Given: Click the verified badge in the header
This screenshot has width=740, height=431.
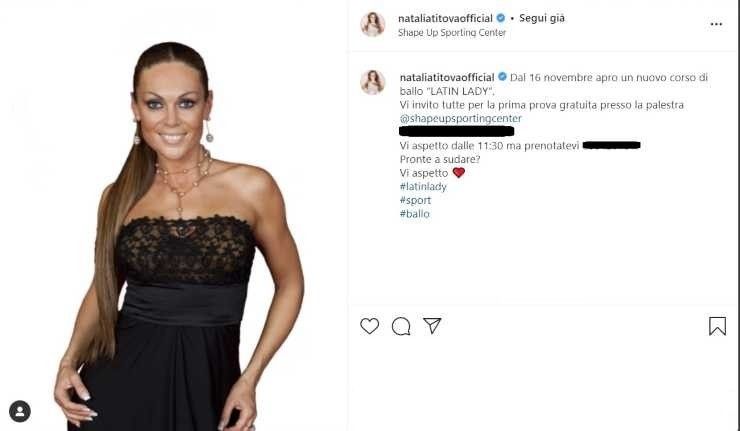Looking at the screenshot, I should point(501,18).
